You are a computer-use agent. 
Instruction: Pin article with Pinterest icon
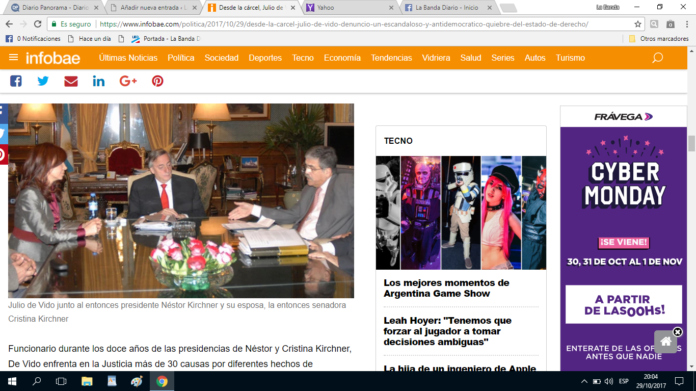[x=158, y=81]
